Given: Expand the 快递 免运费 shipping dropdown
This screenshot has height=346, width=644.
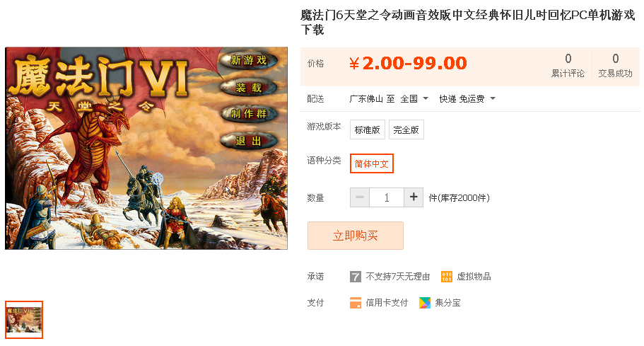Looking at the screenshot, I should pyautogui.click(x=467, y=98).
